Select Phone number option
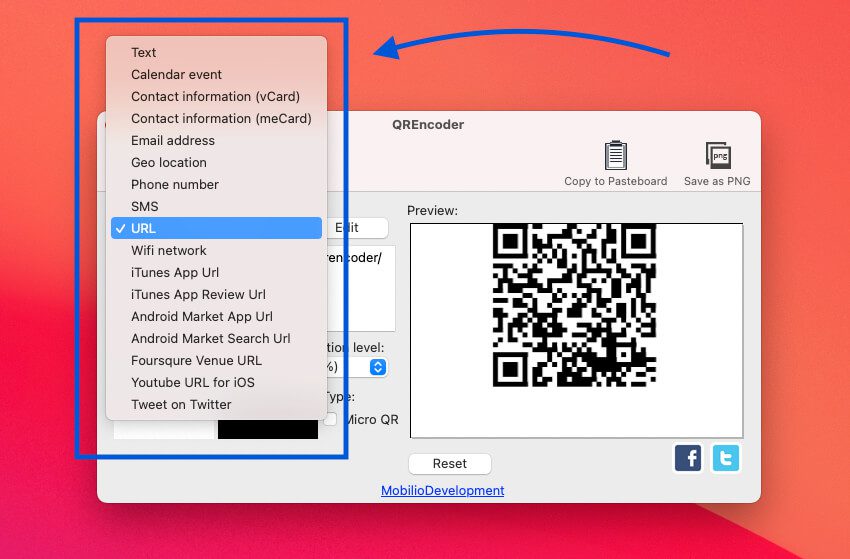The height and width of the screenshot is (559, 850). (x=216, y=184)
